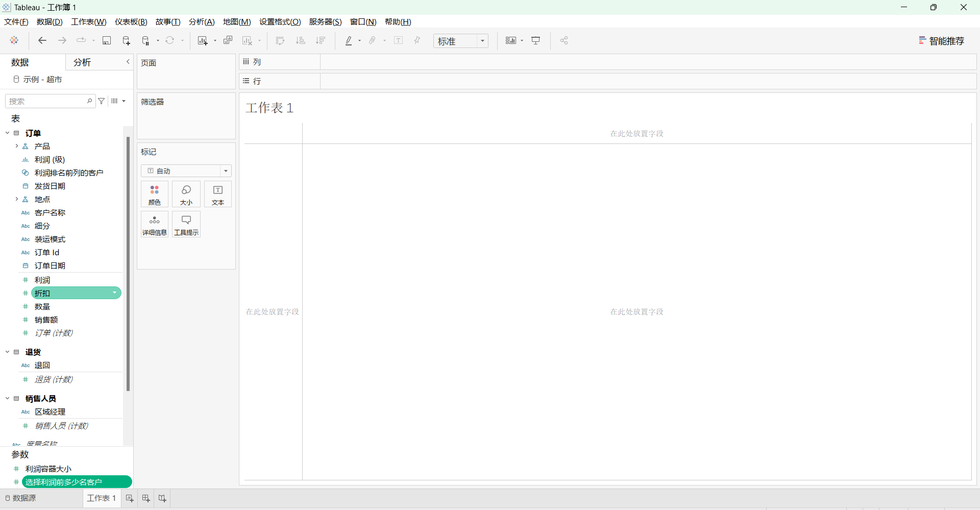
Task: Click the sort descending icon
Action: [321, 40]
